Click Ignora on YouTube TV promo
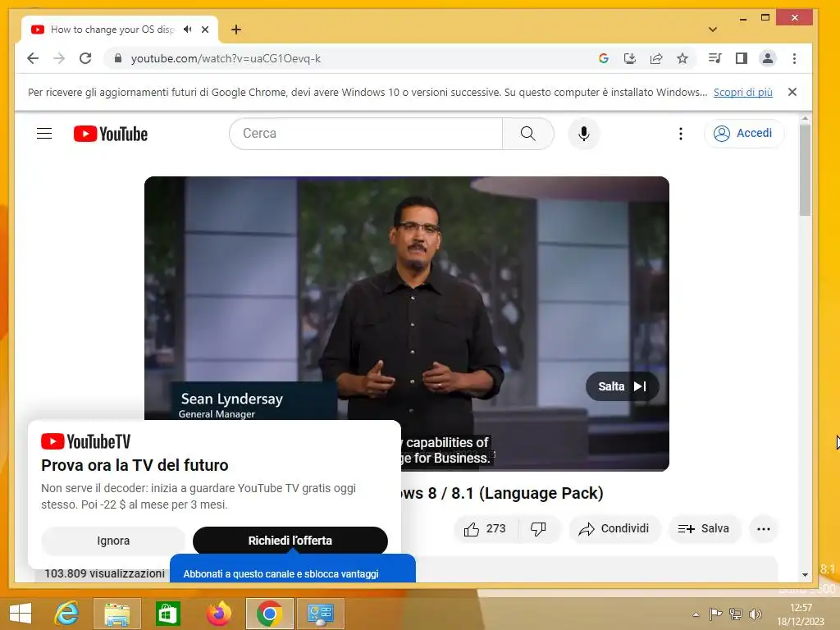Screen dimensions: 840x630 (113, 541)
